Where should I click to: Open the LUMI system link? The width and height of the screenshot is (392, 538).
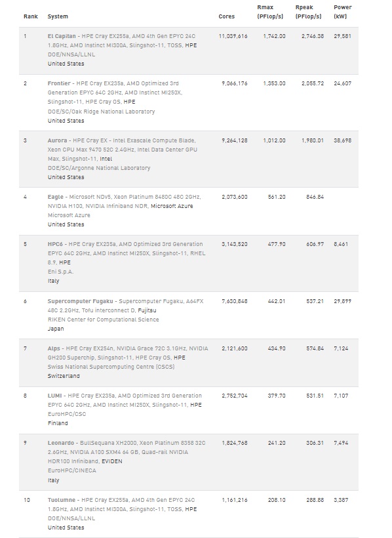pyautogui.click(x=55, y=396)
